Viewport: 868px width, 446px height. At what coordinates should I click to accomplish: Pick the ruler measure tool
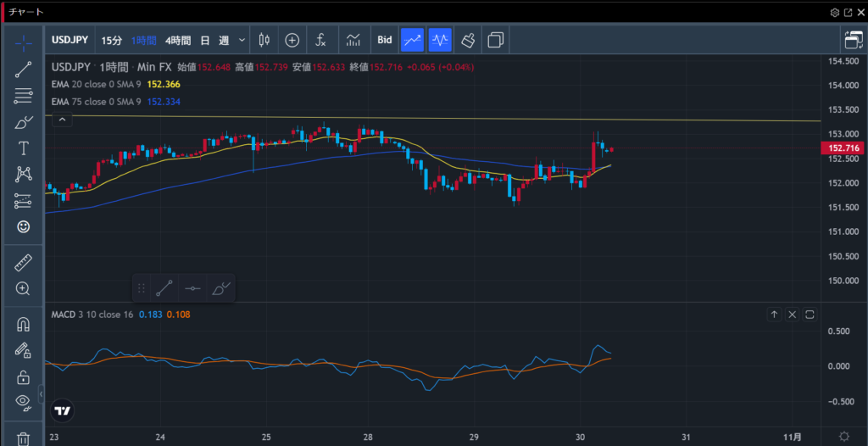point(24,263)
